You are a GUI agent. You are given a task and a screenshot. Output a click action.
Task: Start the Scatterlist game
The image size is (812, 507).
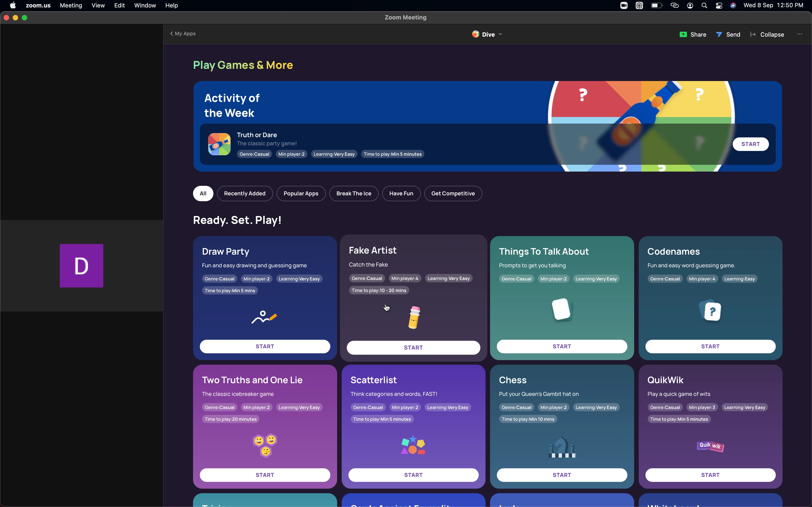click(413, 475)
